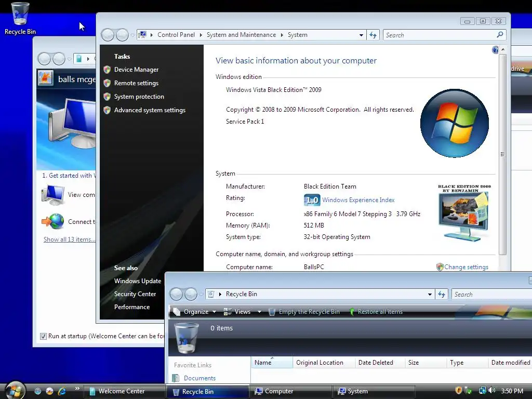The width and height of the screenshot is (532, 399).
Task: Sort by Size column in Recycle Bin
Action: (426, 362)
